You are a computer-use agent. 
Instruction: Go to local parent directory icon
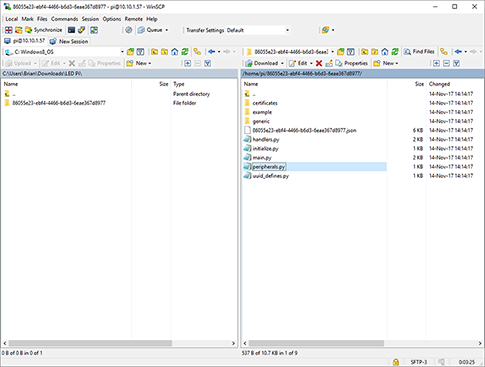(154, 52)
